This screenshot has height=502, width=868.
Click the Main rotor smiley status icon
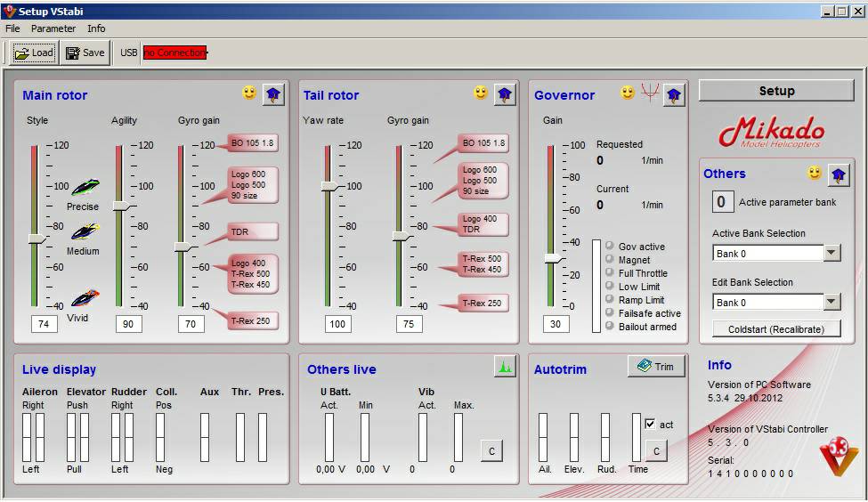[249, 93]
